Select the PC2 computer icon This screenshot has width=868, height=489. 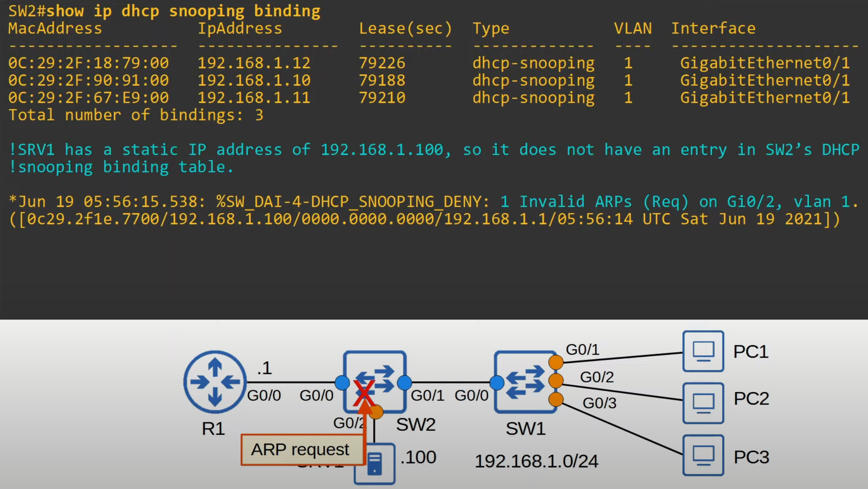point(703,403)
